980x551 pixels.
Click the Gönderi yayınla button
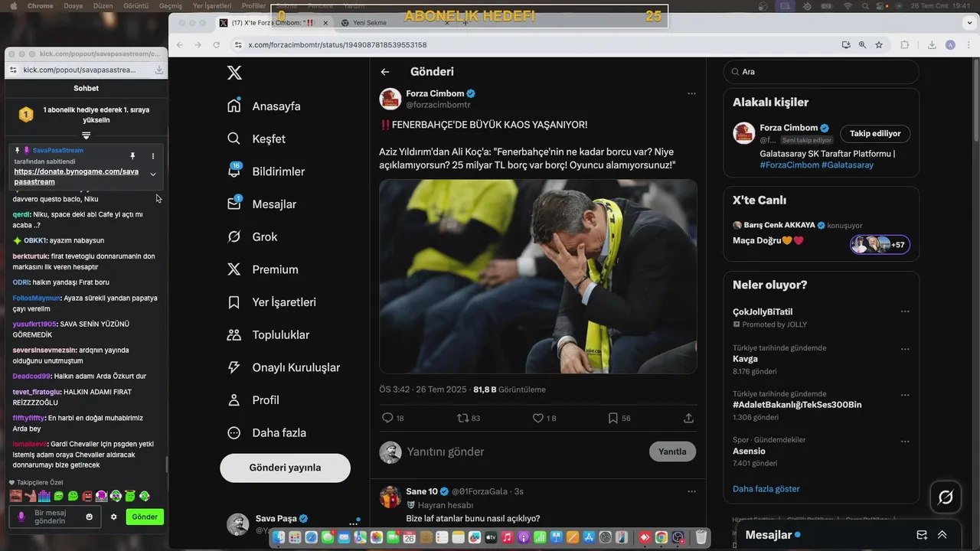(285, 468)
